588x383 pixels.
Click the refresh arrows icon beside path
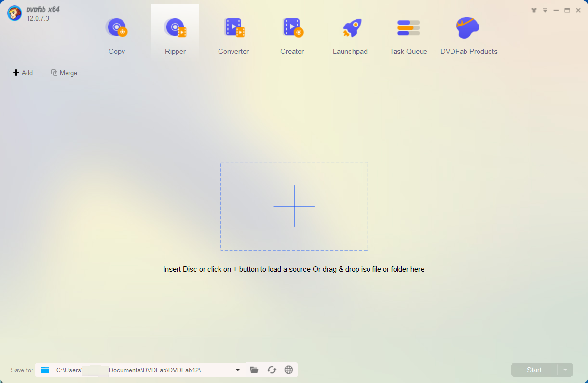click(272, 370)
